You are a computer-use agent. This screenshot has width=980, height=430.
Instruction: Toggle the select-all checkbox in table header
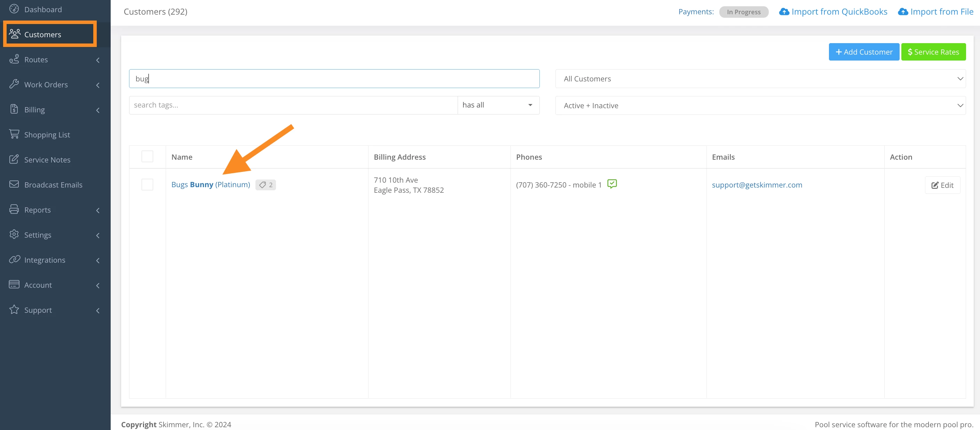(147, 157)
